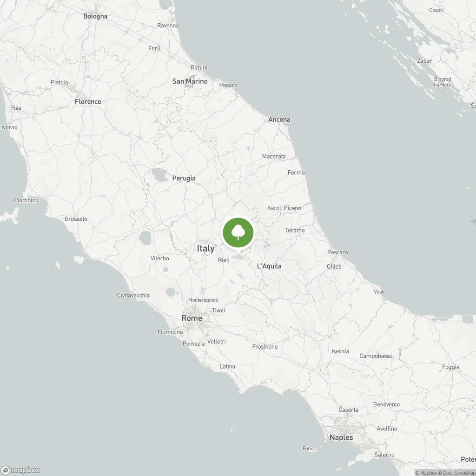The width and height of the screenshot is (476, 476).
Task: Click the L'Aquila city label
Action: (x=269, y=266)
